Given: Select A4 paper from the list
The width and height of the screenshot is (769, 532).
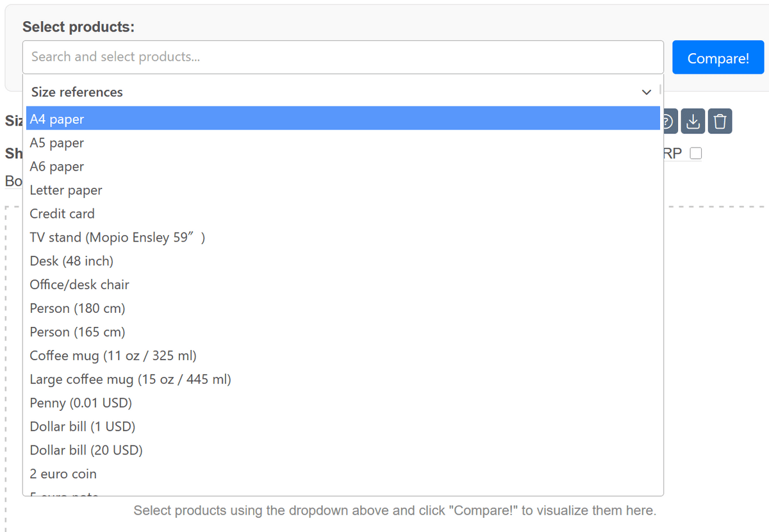Looking at the screenshot, I should [57, 119].
